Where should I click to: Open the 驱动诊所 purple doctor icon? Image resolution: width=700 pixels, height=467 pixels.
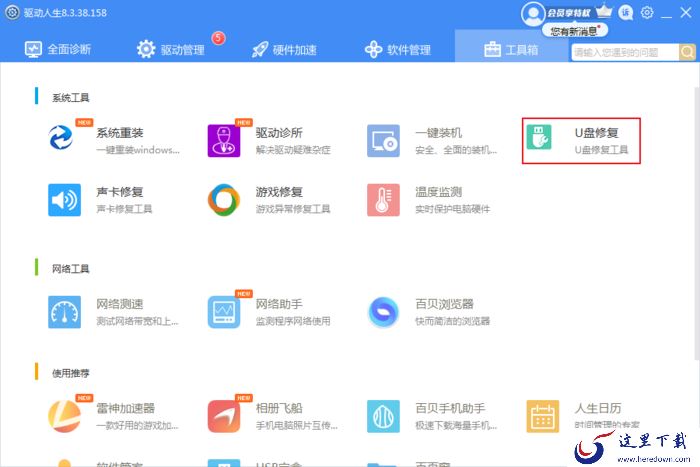224,141
